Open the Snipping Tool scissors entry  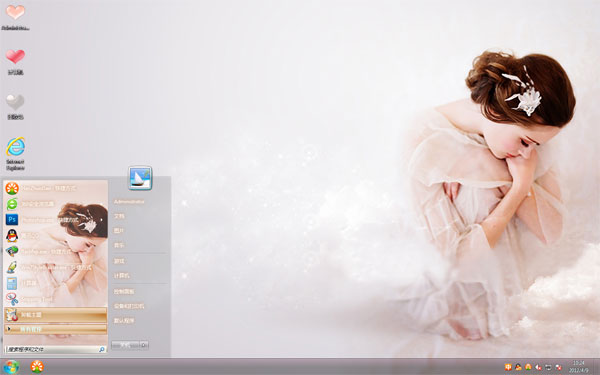[55, 299]
